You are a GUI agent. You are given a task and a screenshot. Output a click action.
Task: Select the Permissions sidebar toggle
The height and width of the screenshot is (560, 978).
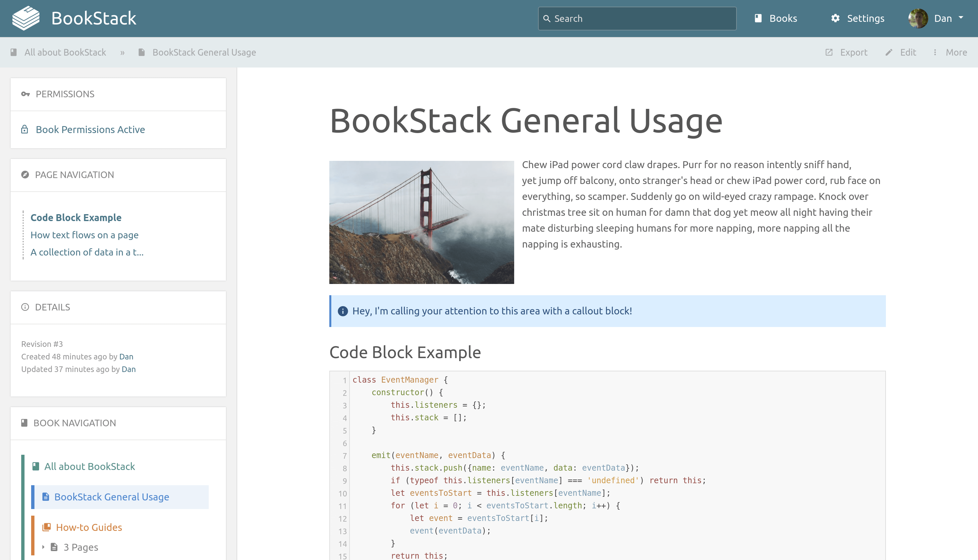118,94
